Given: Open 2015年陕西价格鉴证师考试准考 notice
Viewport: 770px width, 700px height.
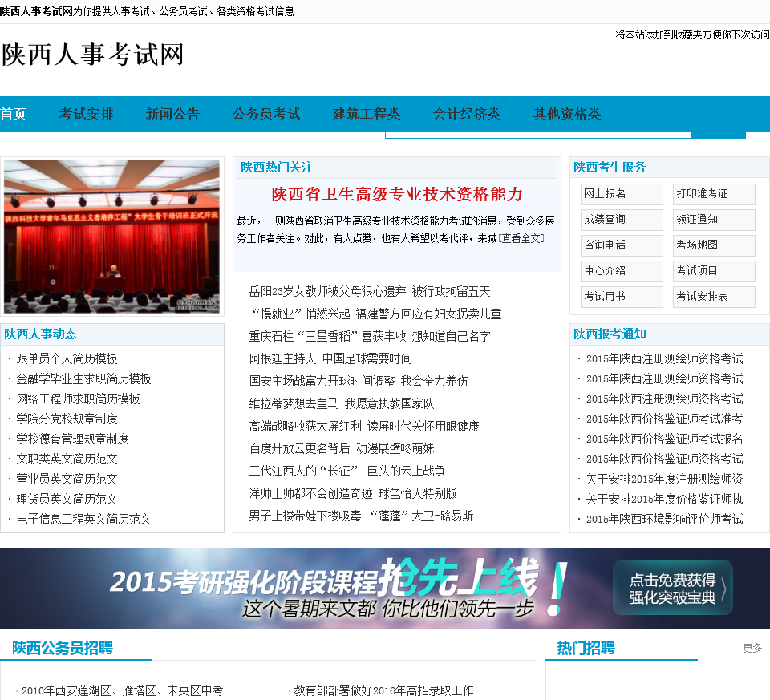Looking at the screenshot, I should click(x=664, y=419).
